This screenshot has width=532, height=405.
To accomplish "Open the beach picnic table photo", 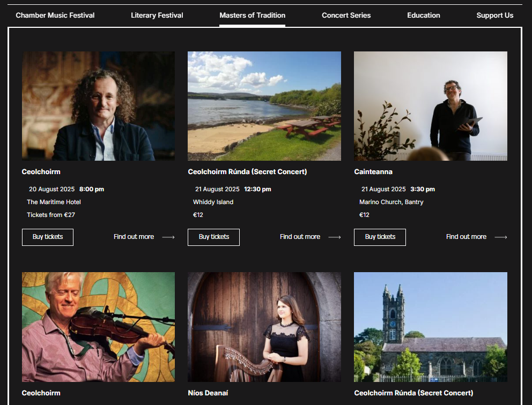I will click(264, 106).
